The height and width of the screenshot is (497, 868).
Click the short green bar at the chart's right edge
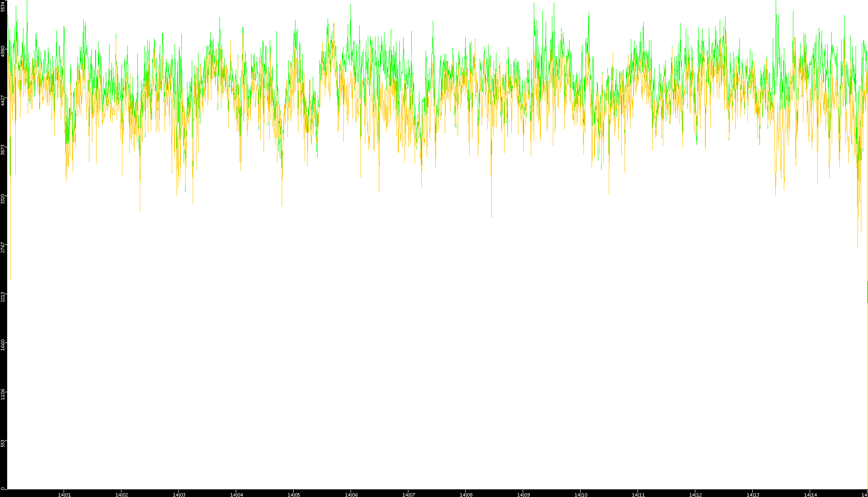point(867,292)
